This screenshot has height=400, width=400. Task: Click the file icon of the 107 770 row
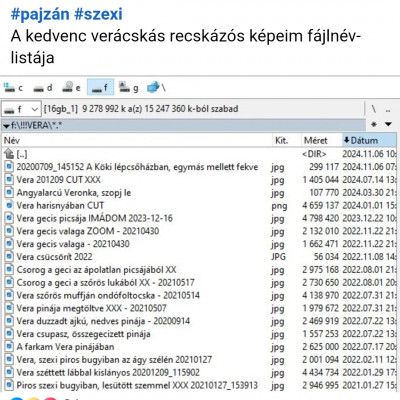[9, 192]
